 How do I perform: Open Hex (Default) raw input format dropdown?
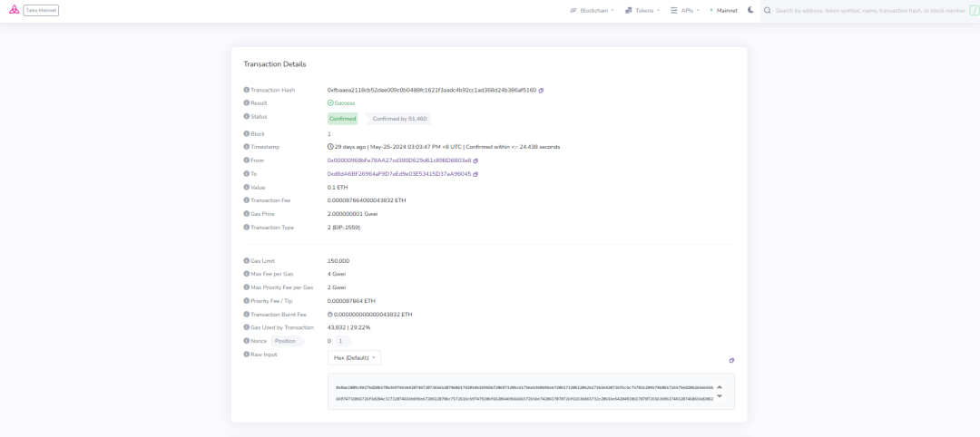click(x=354, y=358)
